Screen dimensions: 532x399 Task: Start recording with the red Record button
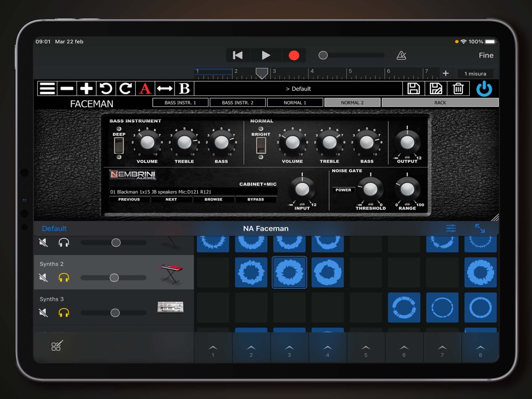294,55
